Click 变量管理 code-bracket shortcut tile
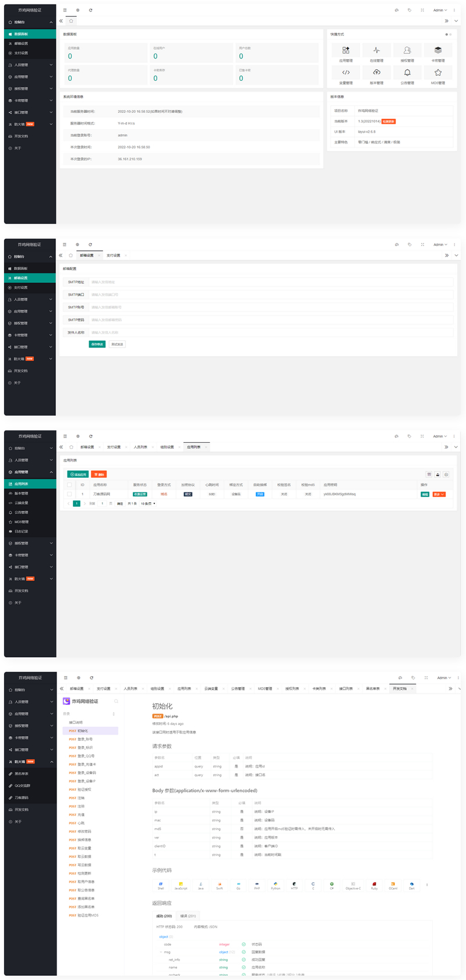This screenshot has width=466, height=980. point(346,75)
